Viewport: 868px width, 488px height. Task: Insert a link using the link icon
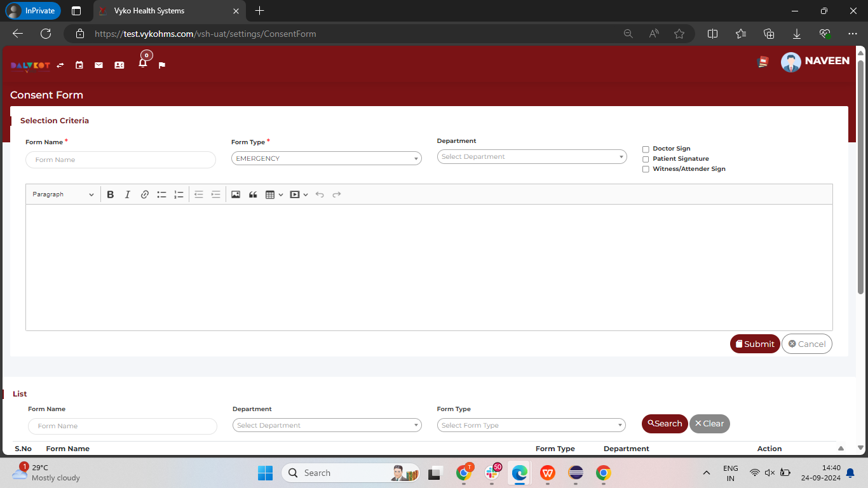[145, 194]
